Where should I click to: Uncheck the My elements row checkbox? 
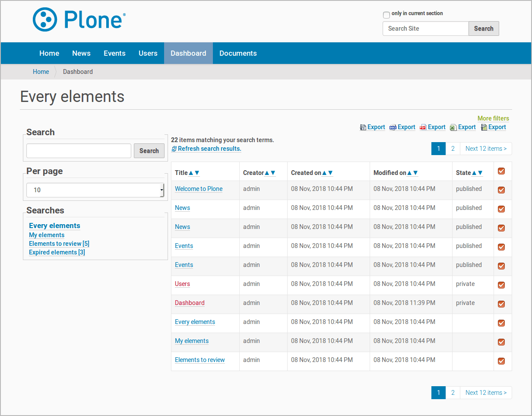(501, 342)
